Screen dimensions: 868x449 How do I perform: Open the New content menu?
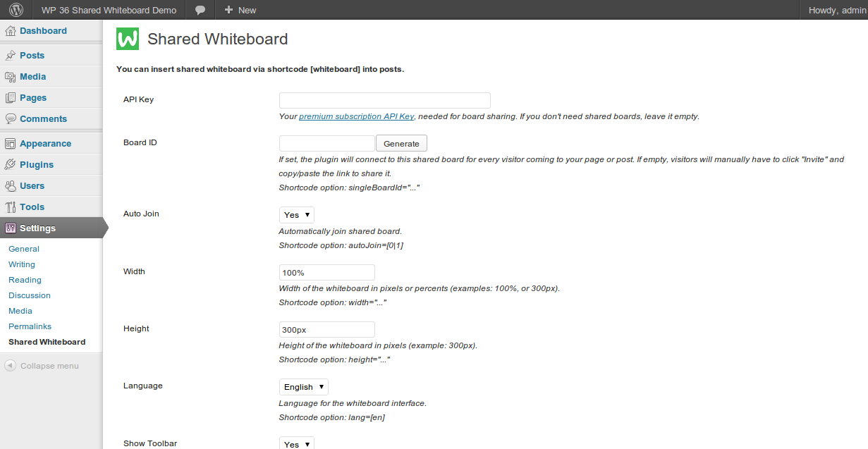[240, 10]
